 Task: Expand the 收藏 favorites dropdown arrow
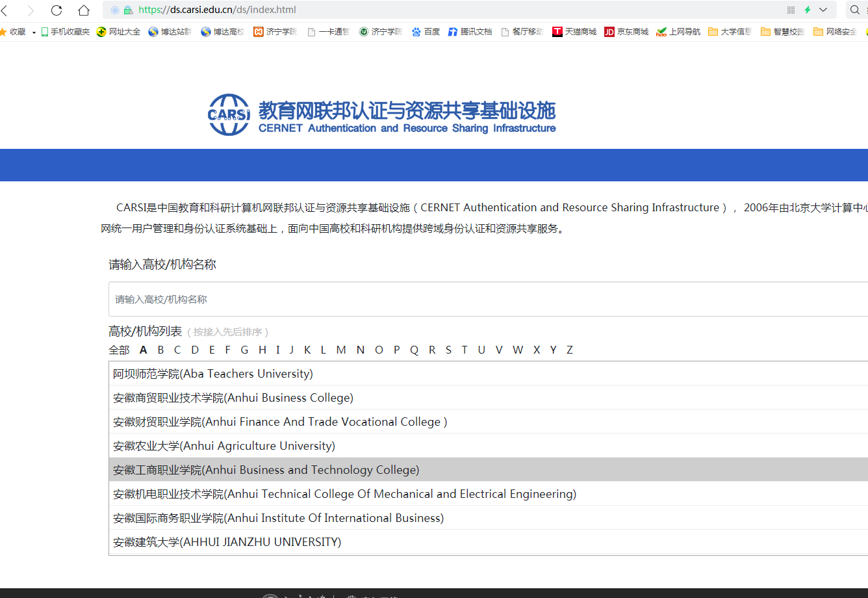[34, 32]
